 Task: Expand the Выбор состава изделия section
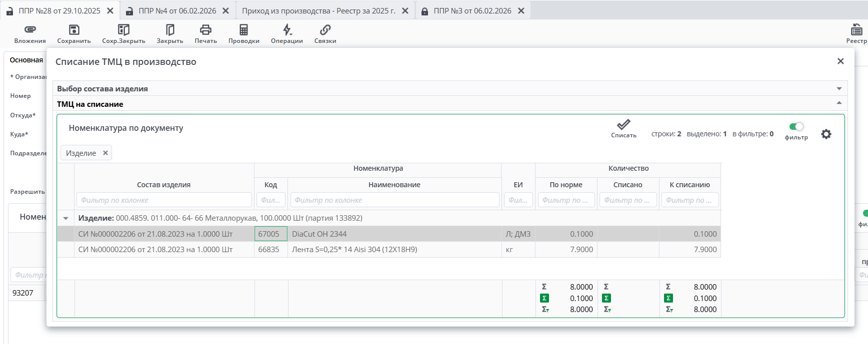click(x=839, y=89)
